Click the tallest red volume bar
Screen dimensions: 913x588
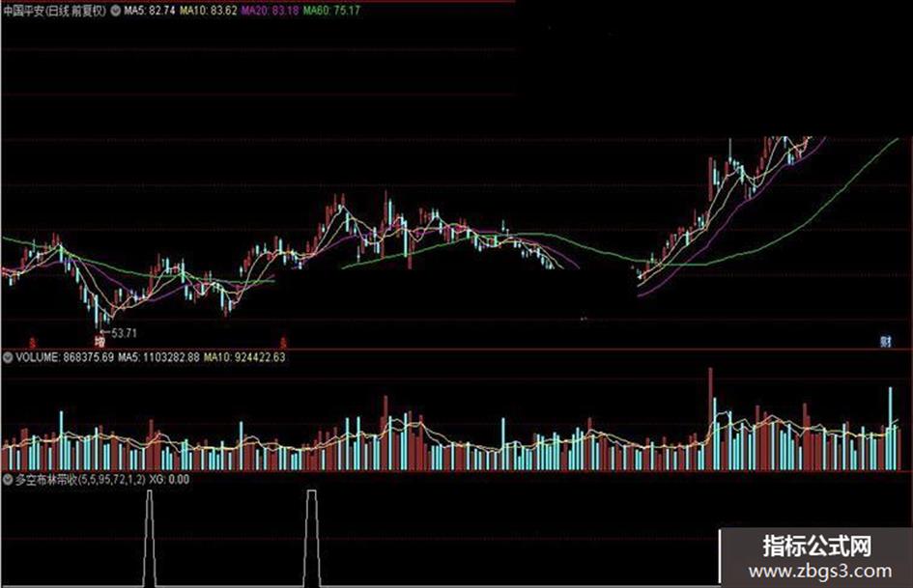point(710,419)
